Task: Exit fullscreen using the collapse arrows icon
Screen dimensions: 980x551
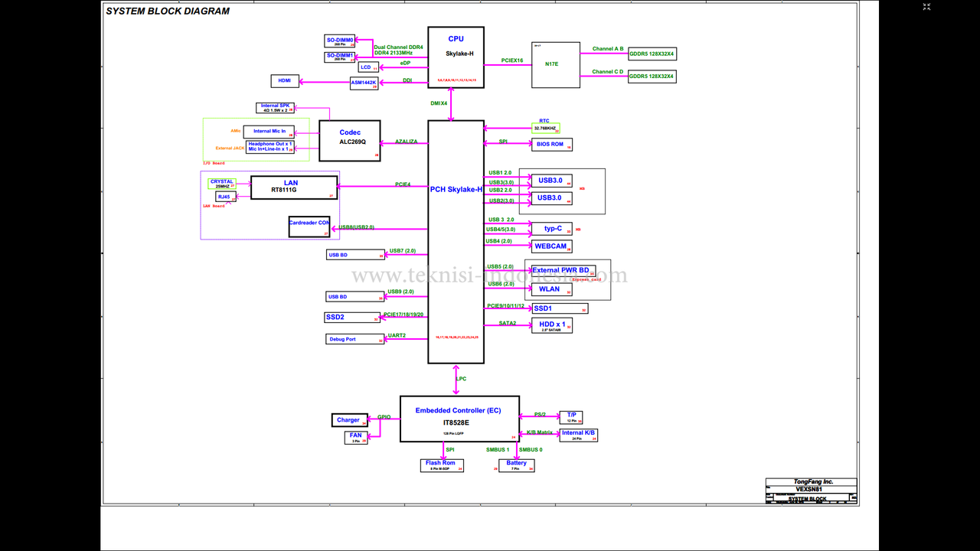Action: 926,6
